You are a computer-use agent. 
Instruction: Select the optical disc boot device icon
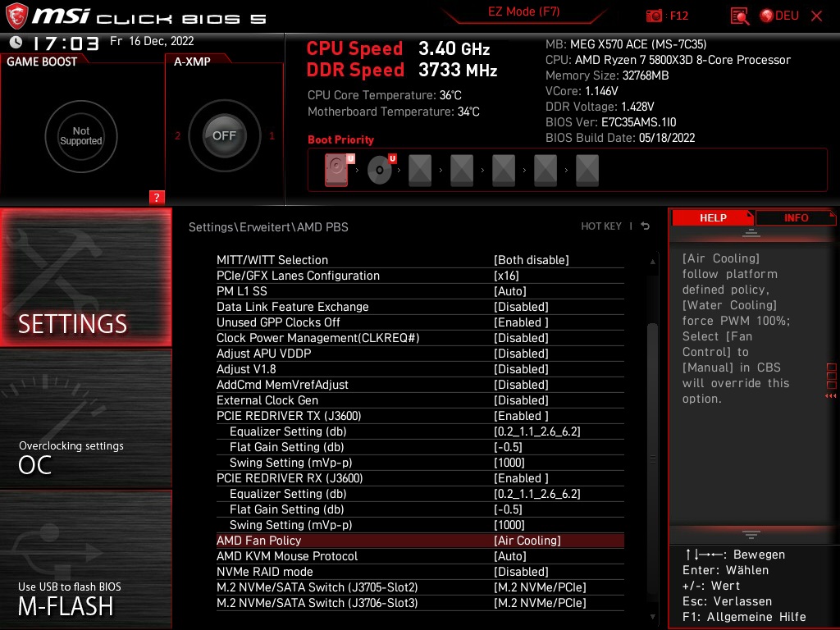click(x=381, y=170)
